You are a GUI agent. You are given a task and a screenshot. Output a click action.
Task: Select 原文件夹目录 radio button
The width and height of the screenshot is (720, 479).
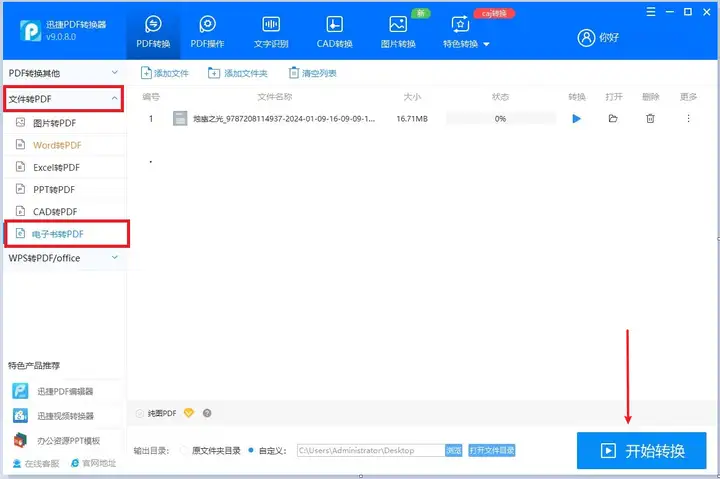coord(184,451)
